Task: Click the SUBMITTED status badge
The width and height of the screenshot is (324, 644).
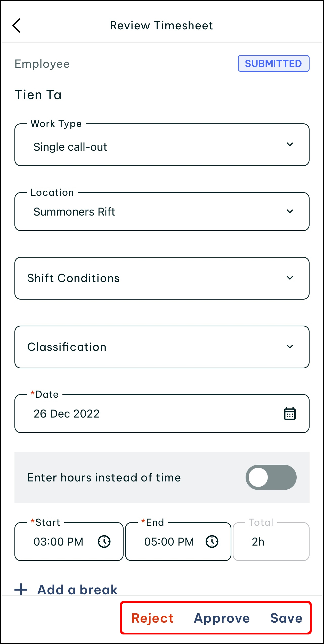Action: click(273, 63)
